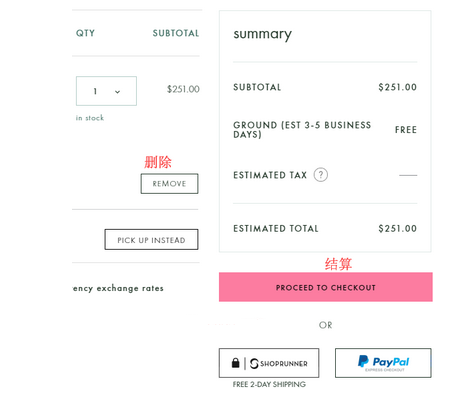Click the padlock icon on ShopRunner button
The image size is (460, 397).
click(x=236, y=363)
